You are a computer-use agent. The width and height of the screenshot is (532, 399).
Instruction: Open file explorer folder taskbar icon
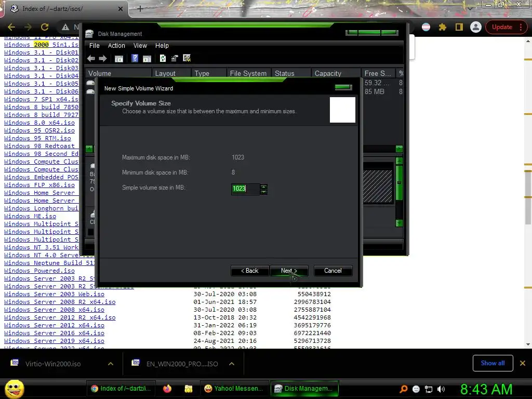[x=188, y=389]
